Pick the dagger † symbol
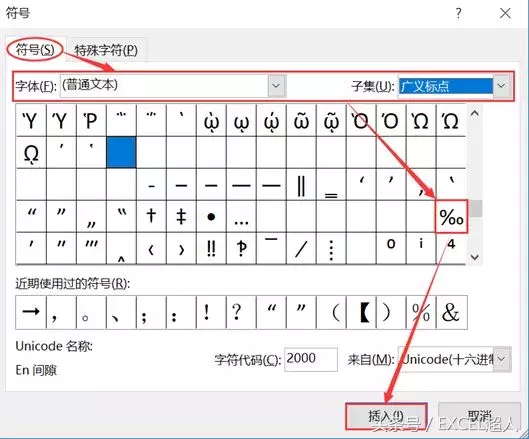This screenshot has width=529, height=439. pyautogui.click(x=151, y=216)
